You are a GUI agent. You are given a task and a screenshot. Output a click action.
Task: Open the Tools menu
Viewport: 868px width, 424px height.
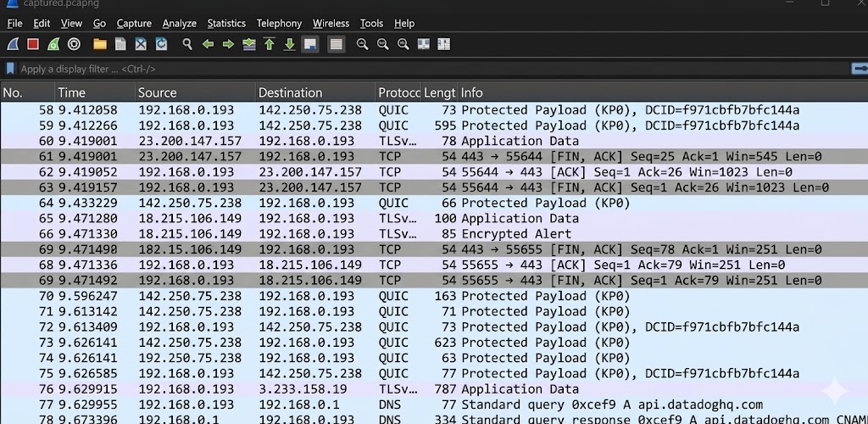(x=371, y=23)
